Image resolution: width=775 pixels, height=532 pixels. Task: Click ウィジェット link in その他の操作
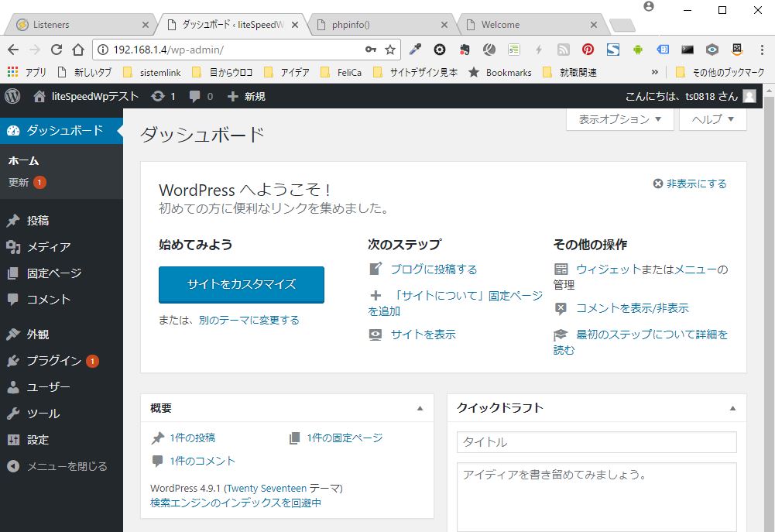pos(608,269)
